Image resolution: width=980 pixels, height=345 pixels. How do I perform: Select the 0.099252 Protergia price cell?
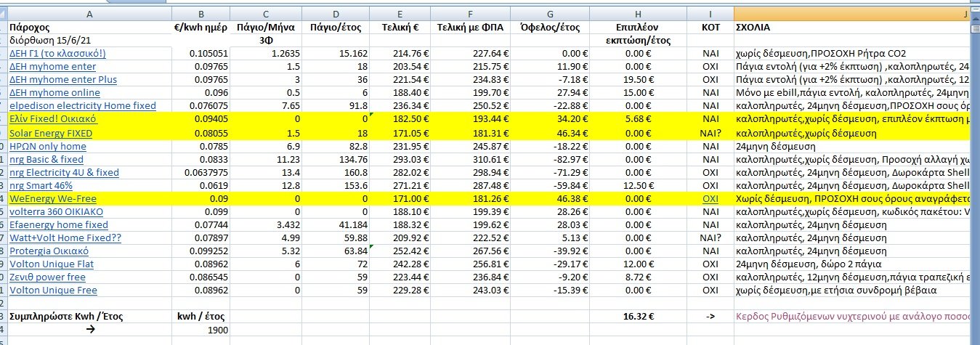(x=202, y=251)
